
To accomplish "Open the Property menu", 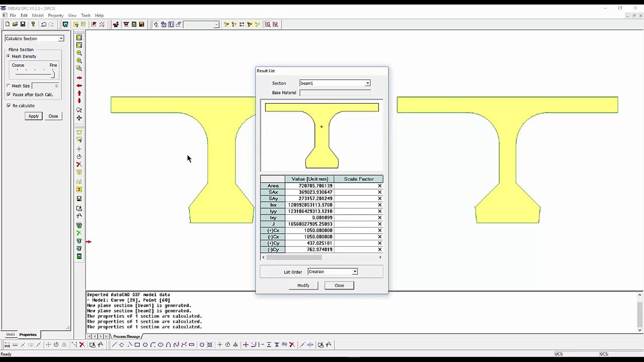I will (56, 16).
